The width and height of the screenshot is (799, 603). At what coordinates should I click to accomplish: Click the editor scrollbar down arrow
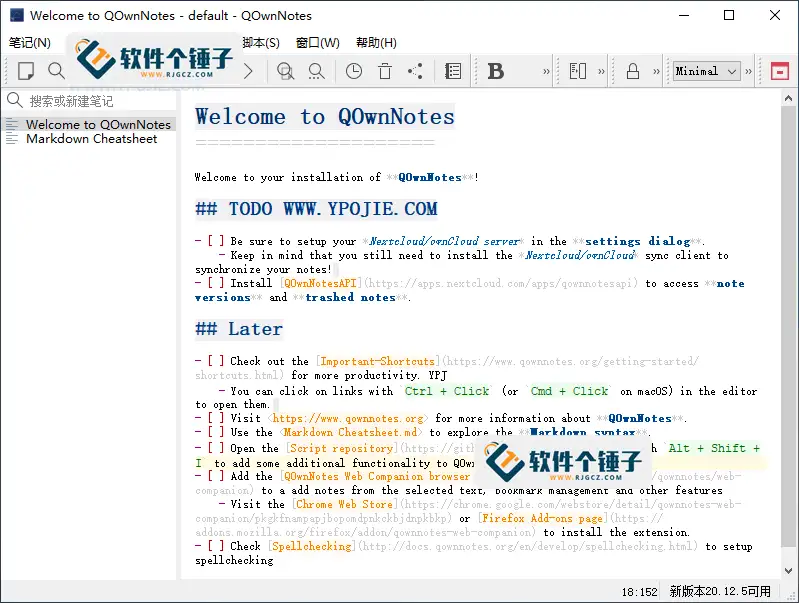tap(788, 571)
